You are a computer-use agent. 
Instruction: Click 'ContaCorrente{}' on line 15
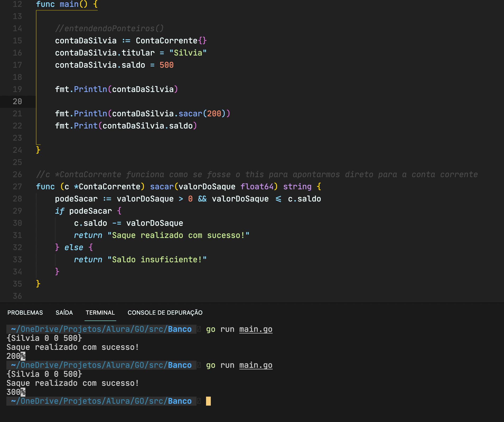point(171,41)
